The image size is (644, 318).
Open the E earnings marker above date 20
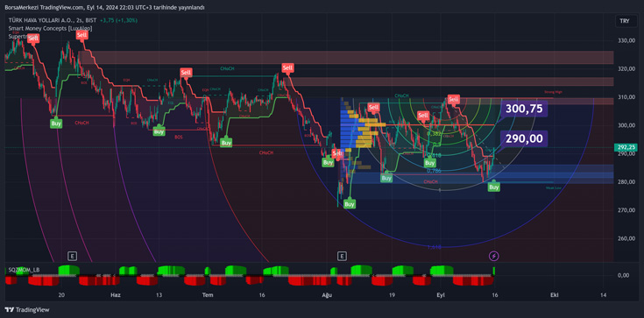click(x=72, y=257)
